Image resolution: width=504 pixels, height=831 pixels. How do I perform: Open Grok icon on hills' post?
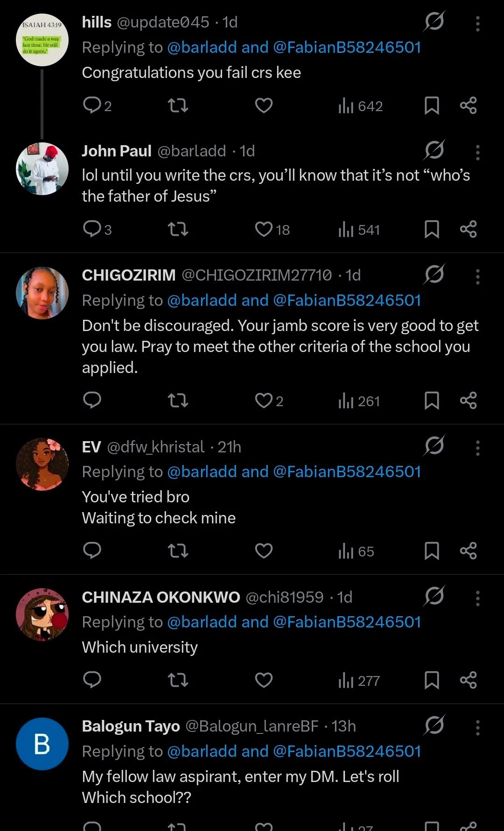434,21
